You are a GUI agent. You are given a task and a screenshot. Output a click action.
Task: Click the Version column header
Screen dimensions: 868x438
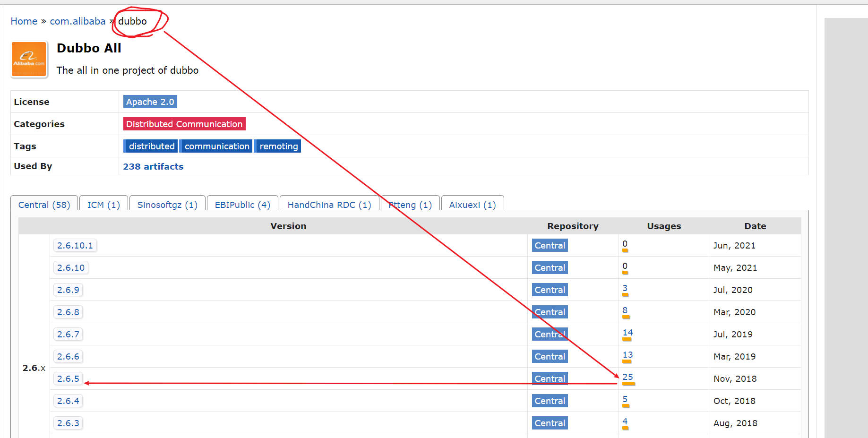(288, 226)
